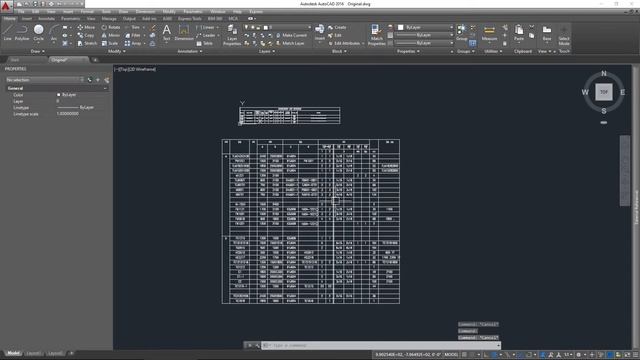Click the Color ByLayer swatch in Properties palette
Viewport: 640px width, 360px height.
(59, 95)
